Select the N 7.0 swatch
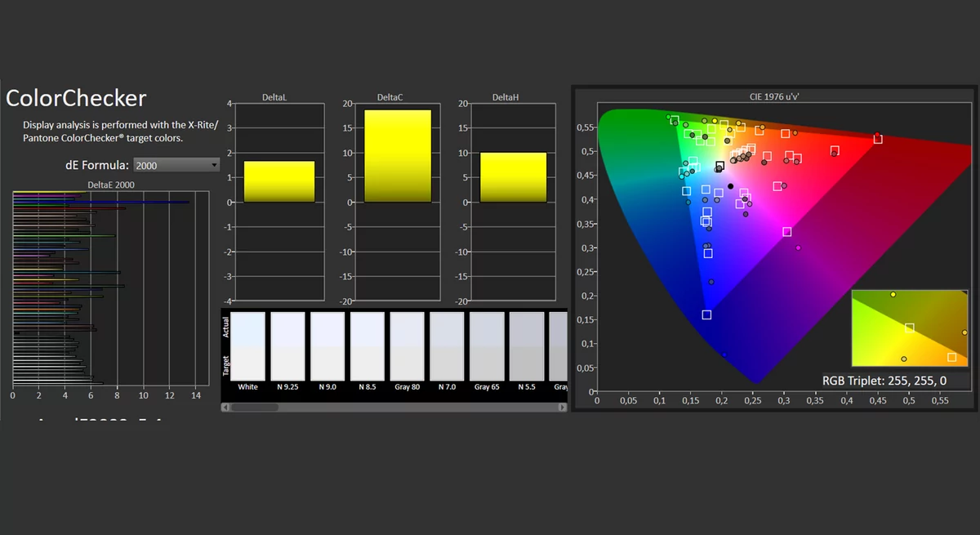 [447, 346]
